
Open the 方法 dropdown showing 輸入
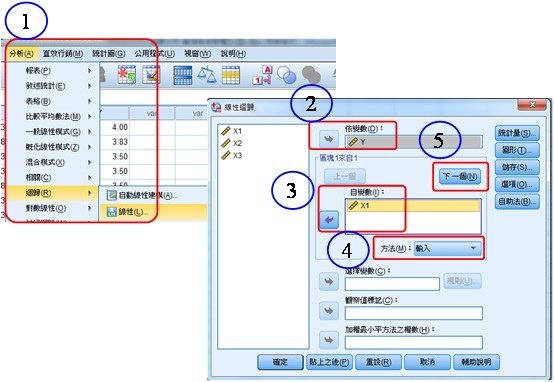tap(447, 248)
